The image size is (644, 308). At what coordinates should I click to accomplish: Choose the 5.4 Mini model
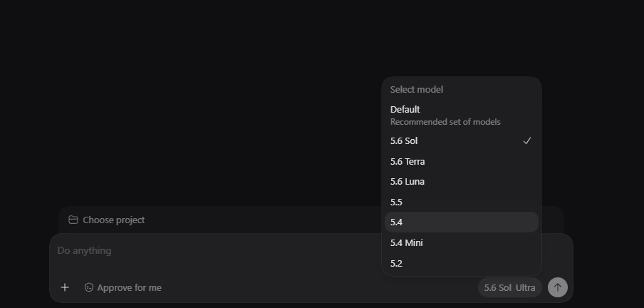click(x=461, y=242)
